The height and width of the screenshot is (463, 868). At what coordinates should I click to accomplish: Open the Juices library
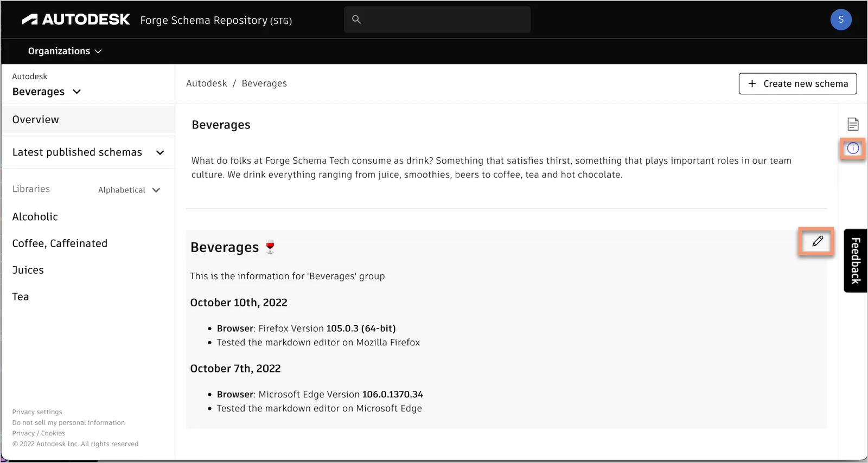coord(28,270)
